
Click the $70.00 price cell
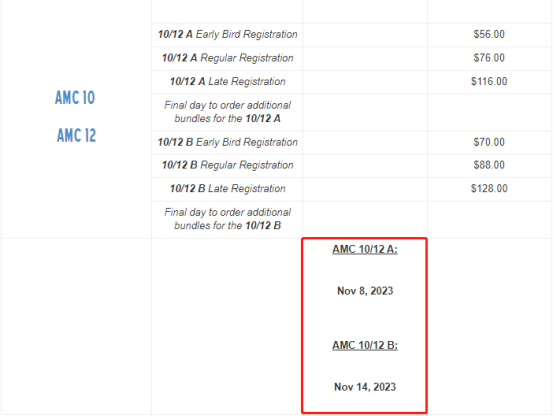pyautogui.click(x=489, y=142)
